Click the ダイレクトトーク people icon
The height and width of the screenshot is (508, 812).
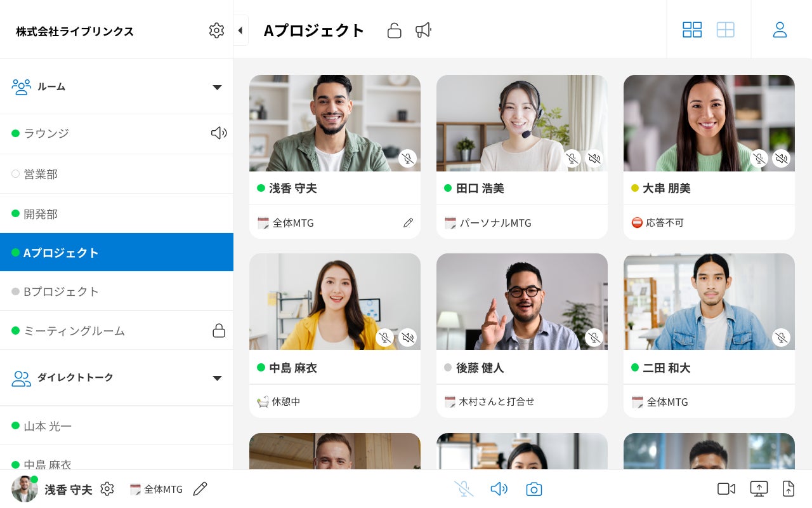coord(22,378)
